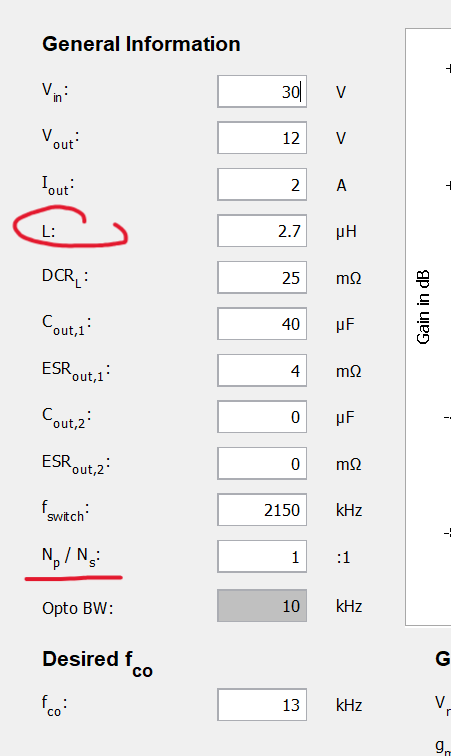Screen dimensions: 451x756
Task: Click the General Information heading
Action: click(141, 44)
